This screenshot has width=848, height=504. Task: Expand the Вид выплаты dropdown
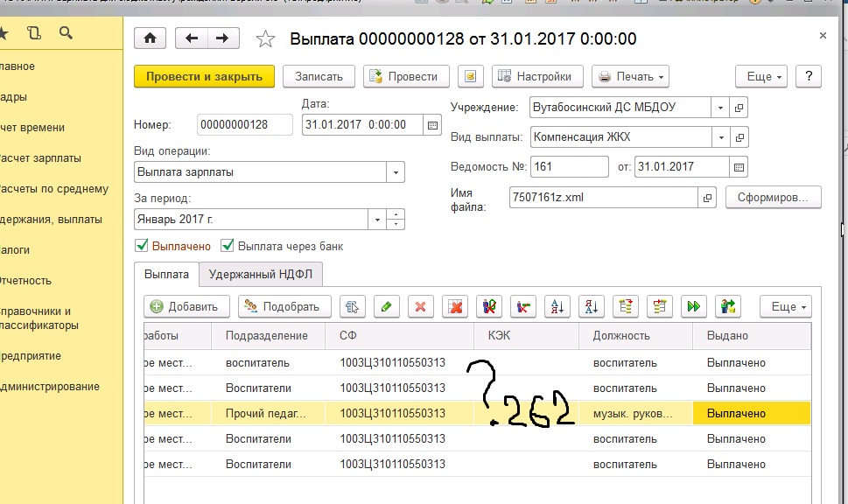720,137
